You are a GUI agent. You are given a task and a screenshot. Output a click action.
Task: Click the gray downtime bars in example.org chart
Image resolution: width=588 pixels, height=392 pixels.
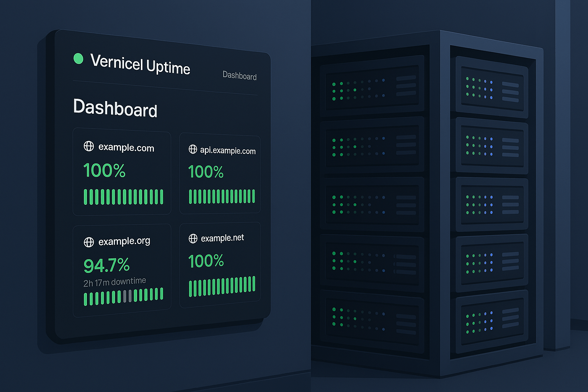(127, 296)
